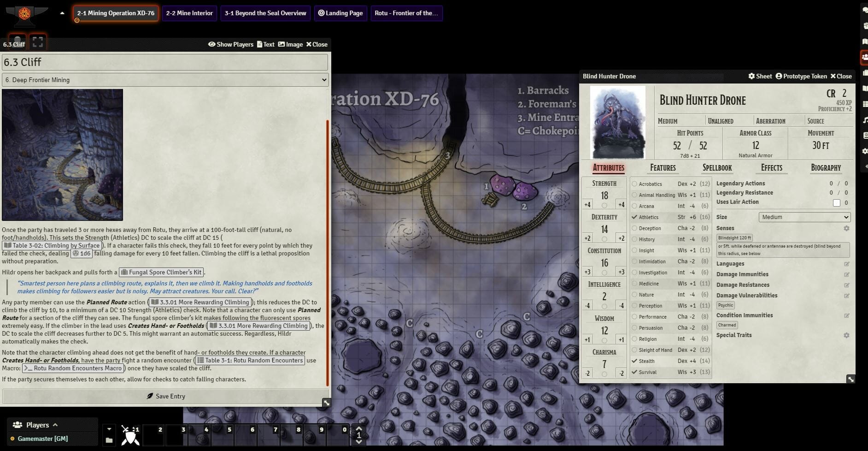Check the Uses Lair Action checkbox
This screenshot has height=451, width=868.
point(837,202)
